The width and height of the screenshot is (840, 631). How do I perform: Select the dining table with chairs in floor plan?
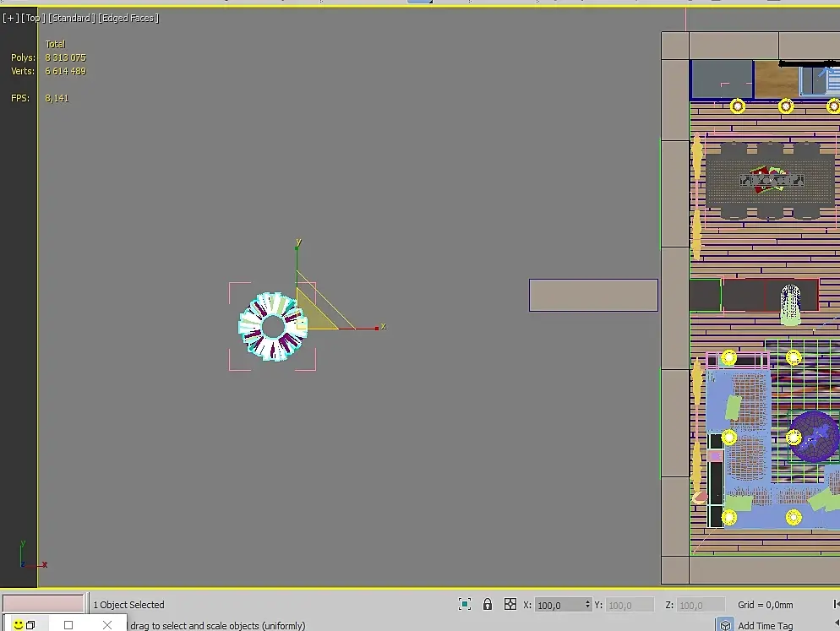click(771, 181)
